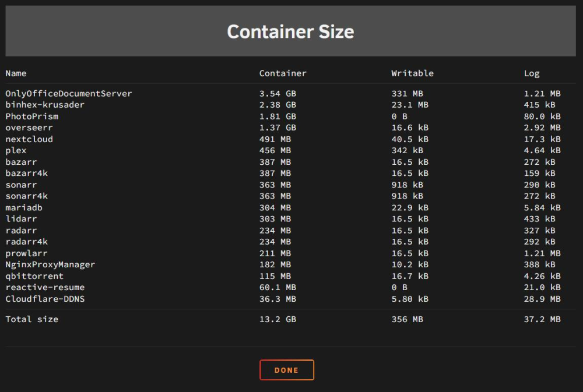Screen dimensions: 583x392
Task: Click the plex container name
Action: point(16,150)
